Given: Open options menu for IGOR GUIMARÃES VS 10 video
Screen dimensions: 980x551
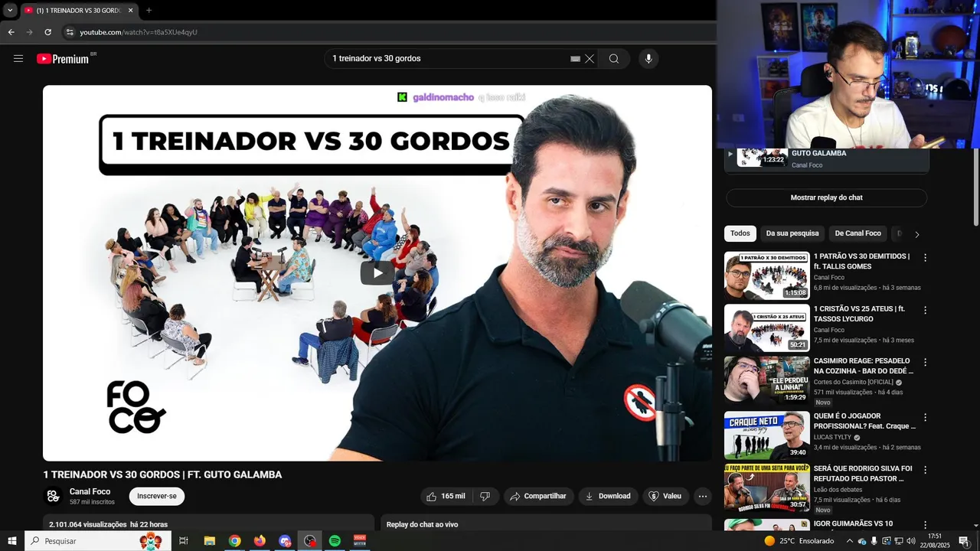Looking at the screenshot, I should pyautogui.click(x=925, y=524).
